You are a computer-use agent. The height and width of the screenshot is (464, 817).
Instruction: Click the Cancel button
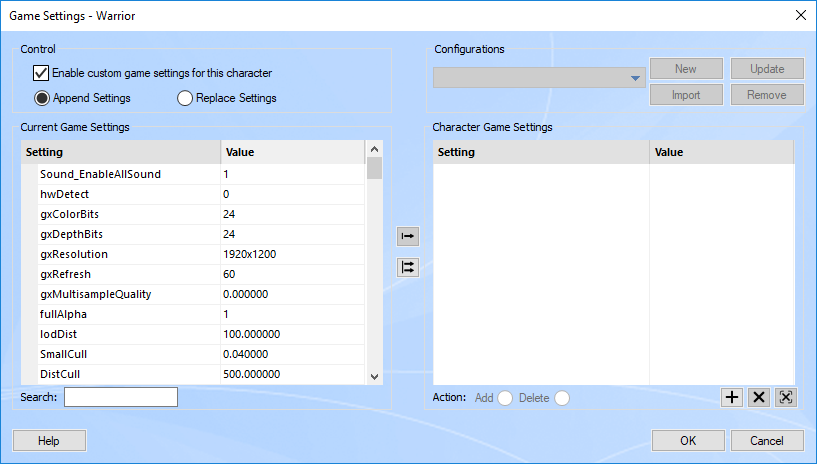pyautogui.click(x=767, y=440)
